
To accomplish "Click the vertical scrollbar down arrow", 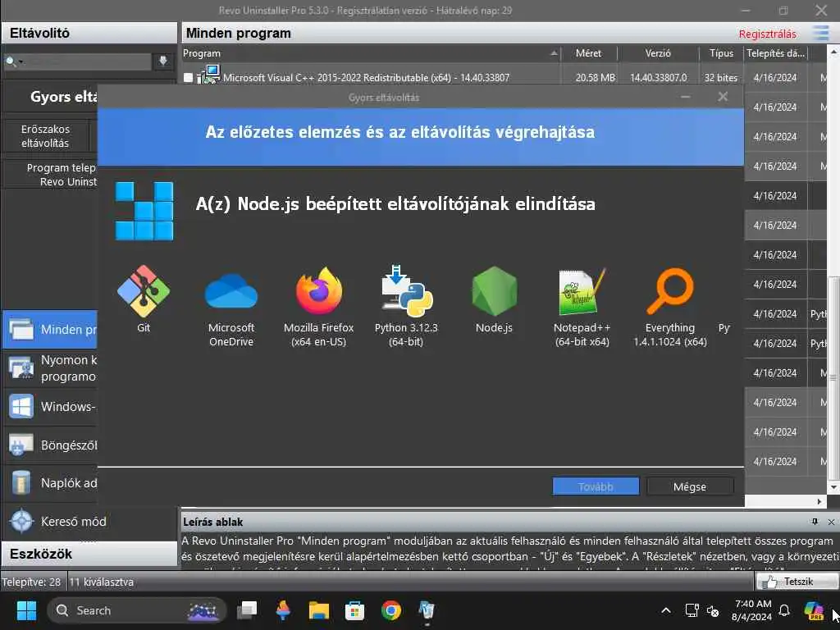I will coord(833,487).
